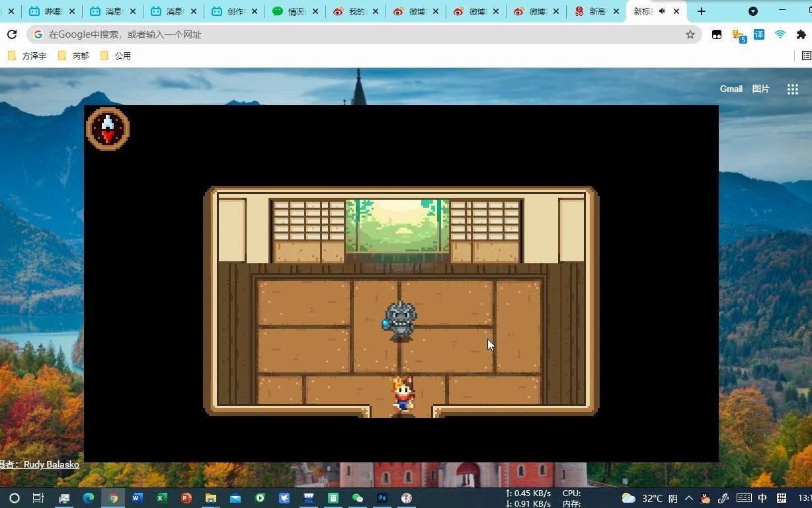Open the 图片 images link
812x508 pixels.
coord(760,89)
